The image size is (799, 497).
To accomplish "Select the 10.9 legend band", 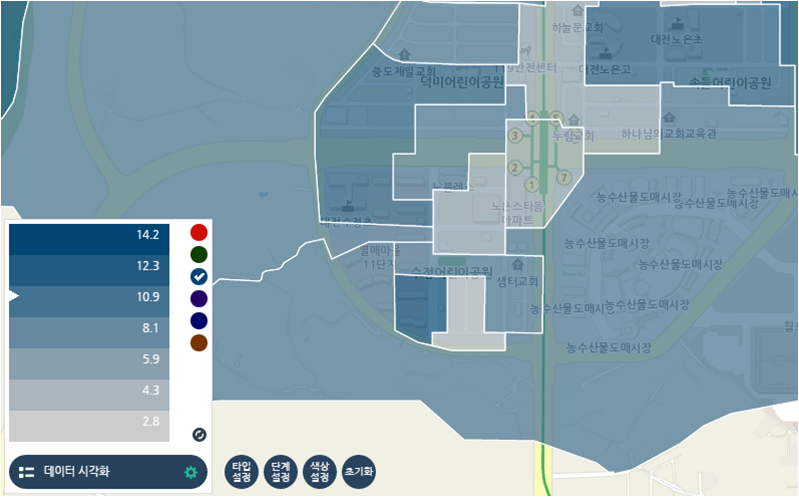I will 89,301.
